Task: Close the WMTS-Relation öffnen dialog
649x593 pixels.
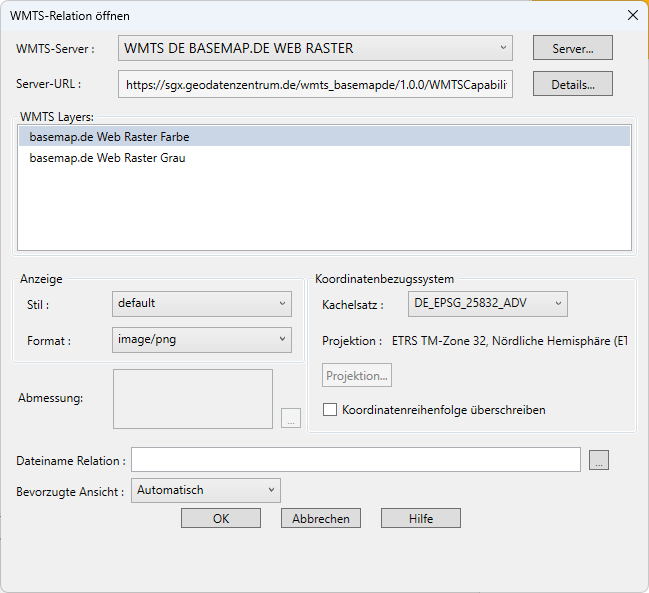Action: pos(632,15)
